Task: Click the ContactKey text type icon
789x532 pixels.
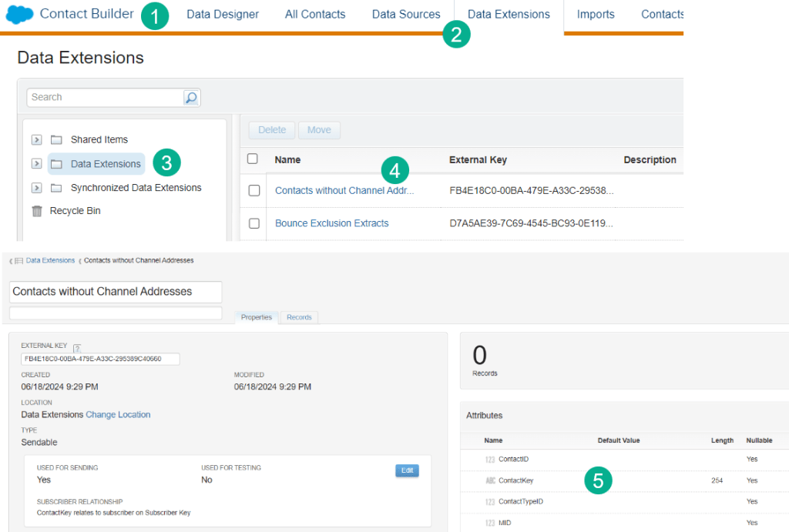Action: [x=491, y=480]
